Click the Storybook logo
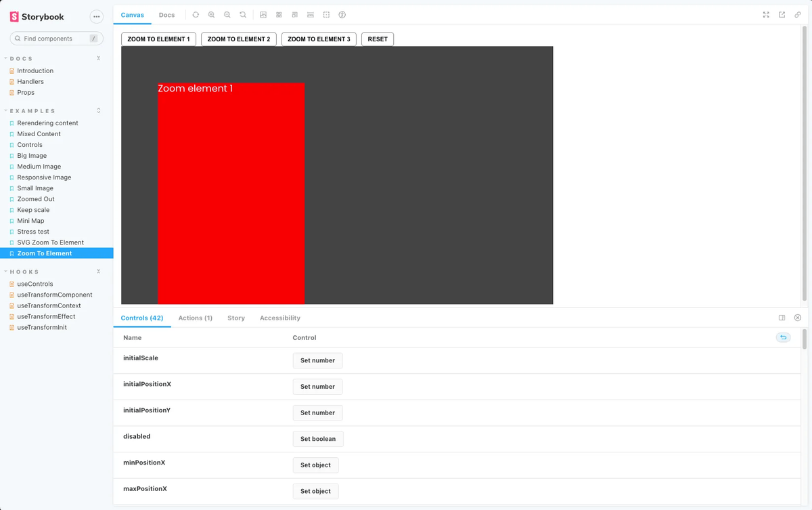812x510 pixels. 37,16
